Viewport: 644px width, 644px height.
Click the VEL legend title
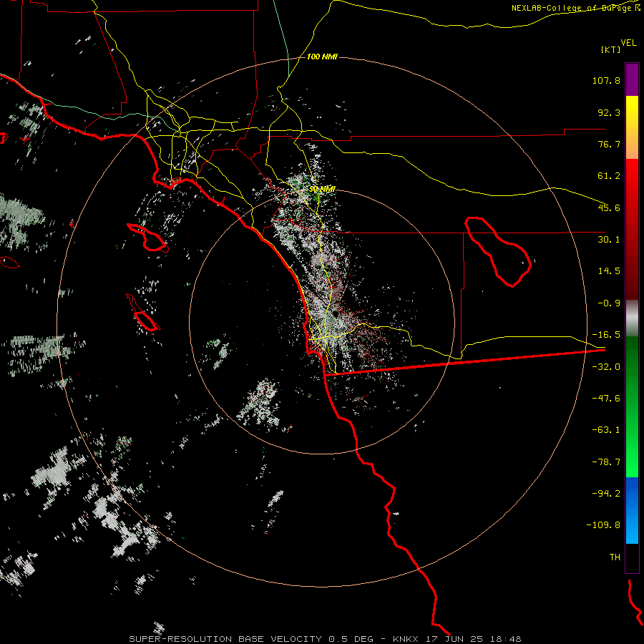point(628,43)
